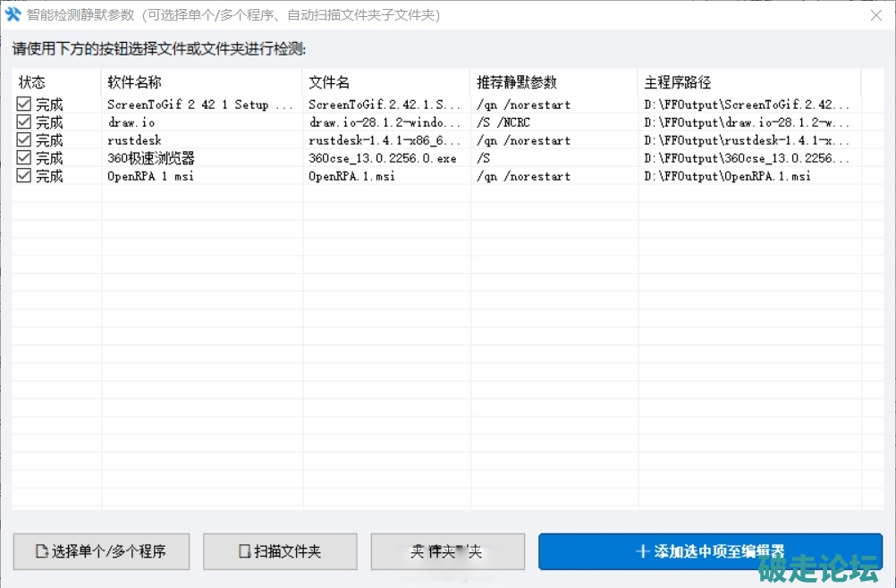Select the rustdesk file name cell
The width and height of the screenshot is (896, 588).
tap(385, 140)
